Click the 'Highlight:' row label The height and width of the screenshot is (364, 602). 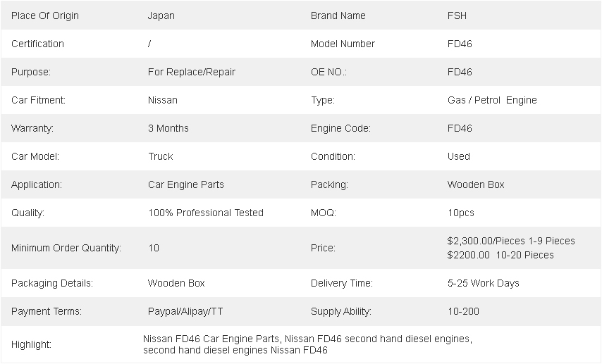point(32,344)
